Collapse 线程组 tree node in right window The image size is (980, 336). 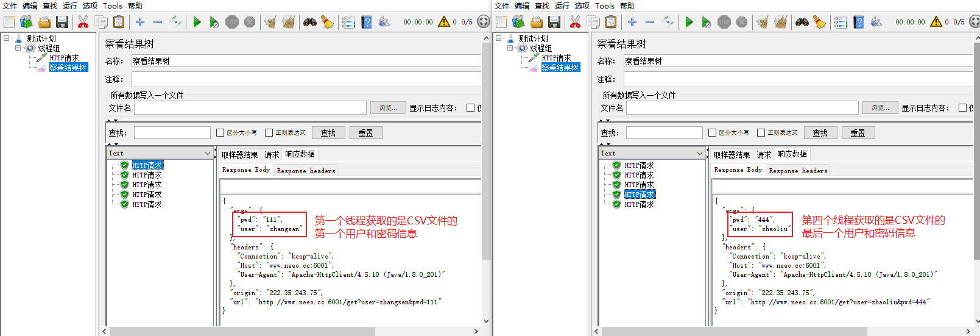(x=510, y=48)
